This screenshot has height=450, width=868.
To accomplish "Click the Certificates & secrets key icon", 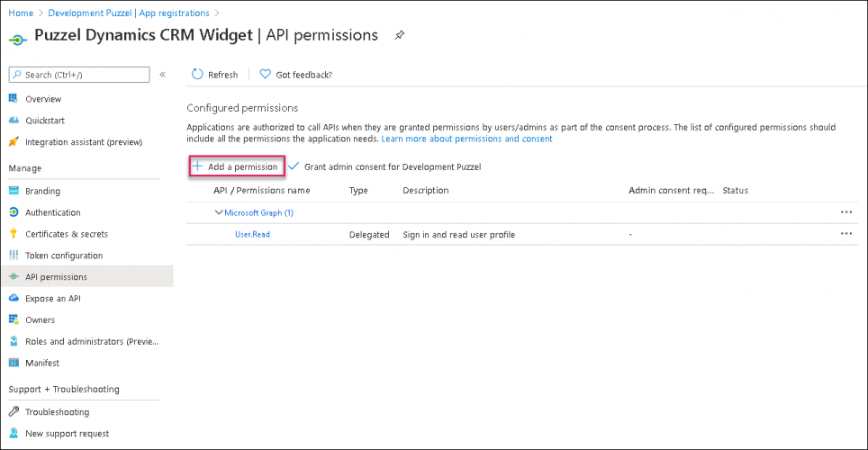I will click(14, 234).
